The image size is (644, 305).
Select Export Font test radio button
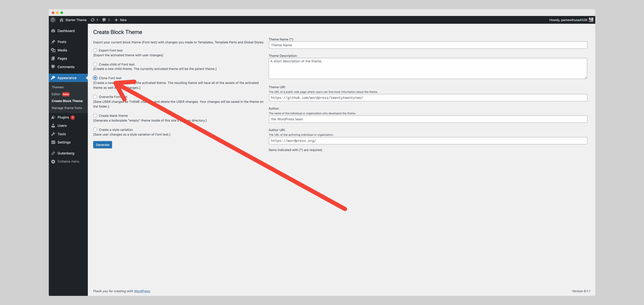click(x=95, y=50)
